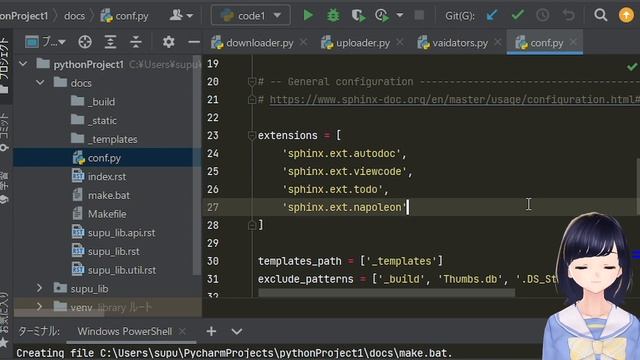Close the uploader.py tab

pos(400,42)
